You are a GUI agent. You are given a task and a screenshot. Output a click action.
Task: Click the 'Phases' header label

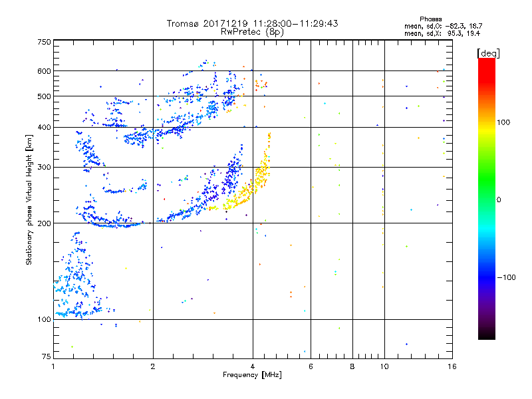coord(430,19)
